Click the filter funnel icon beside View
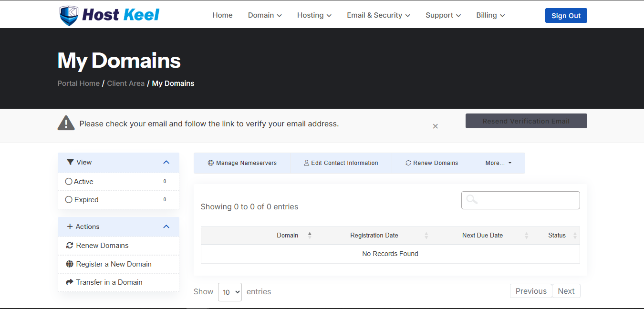 70,162
